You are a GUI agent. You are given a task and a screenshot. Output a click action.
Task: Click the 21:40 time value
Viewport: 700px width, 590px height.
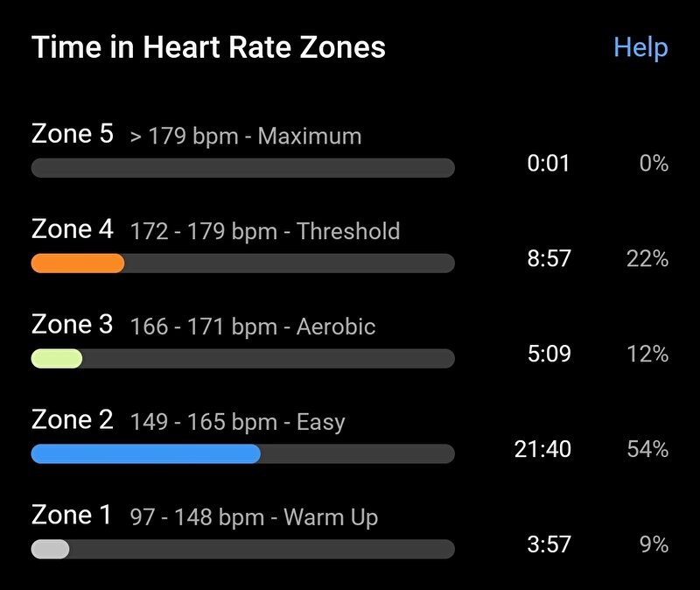(x=542, y=449)
